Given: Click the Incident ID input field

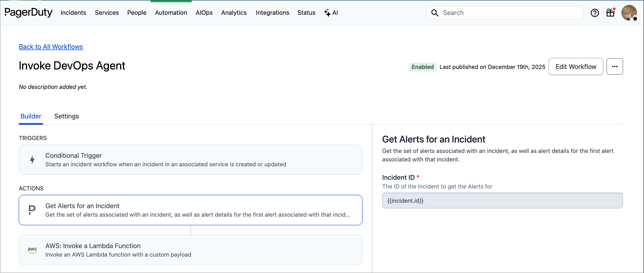Looking at the screenshot, I should 502,201.
